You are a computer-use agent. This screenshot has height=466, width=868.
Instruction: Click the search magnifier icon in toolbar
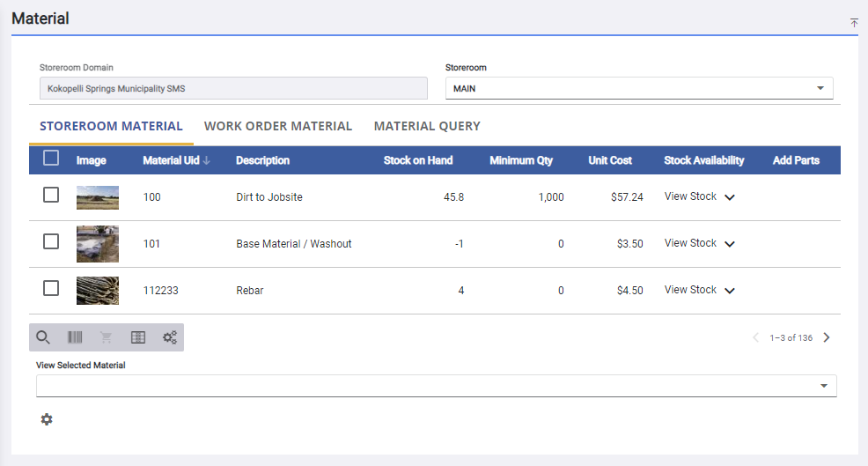[43, 337]
